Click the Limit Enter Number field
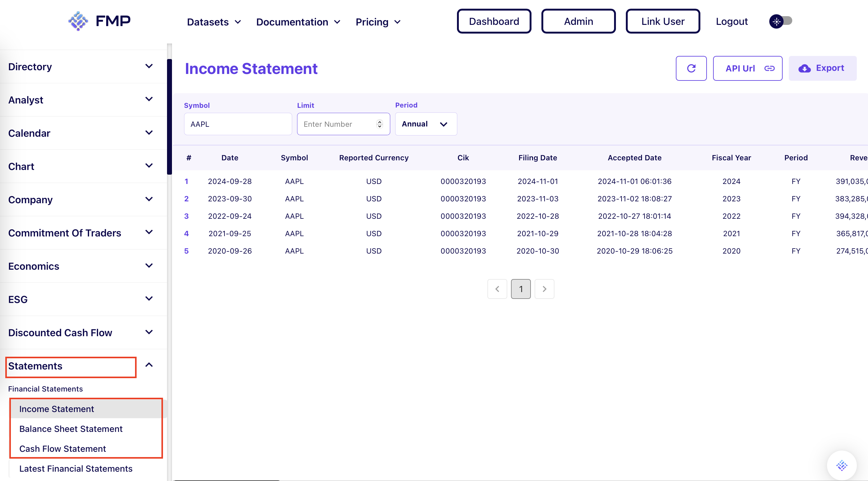The height and width of the screenshot is (481, 868). pyautogui.click(x=343, y=124)
